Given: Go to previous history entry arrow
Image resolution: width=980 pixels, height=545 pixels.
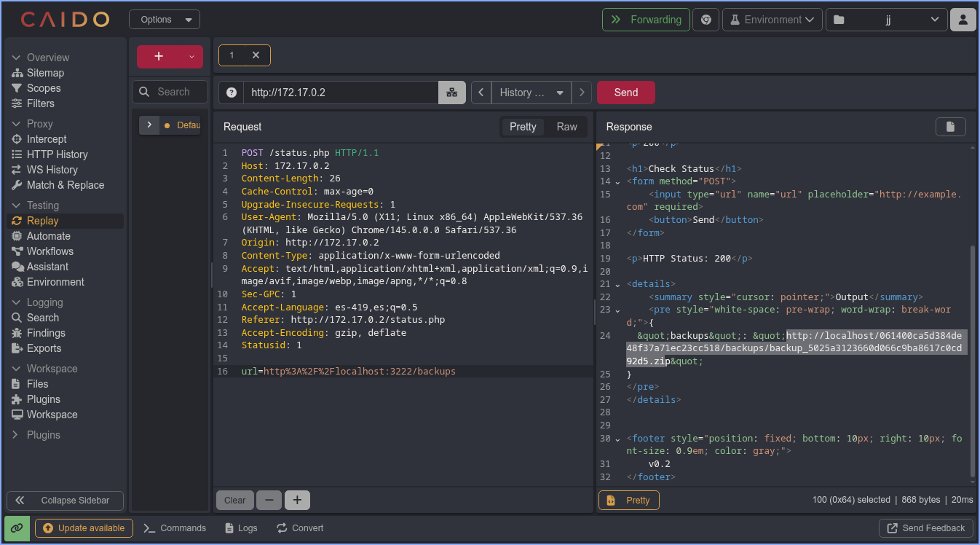Looking at the screenshot, I should pyautogui.click(x=481, y=93).
